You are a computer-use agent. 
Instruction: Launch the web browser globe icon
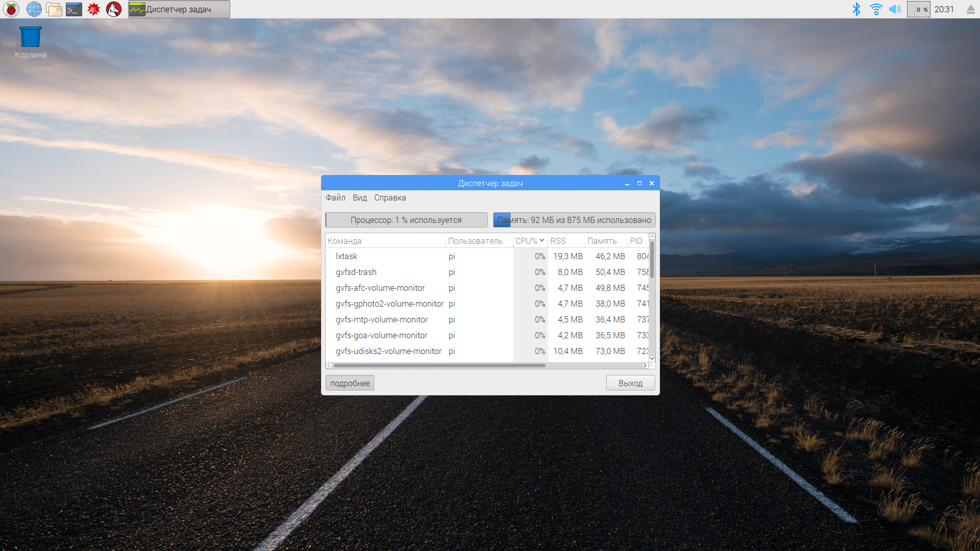(34, 9)
